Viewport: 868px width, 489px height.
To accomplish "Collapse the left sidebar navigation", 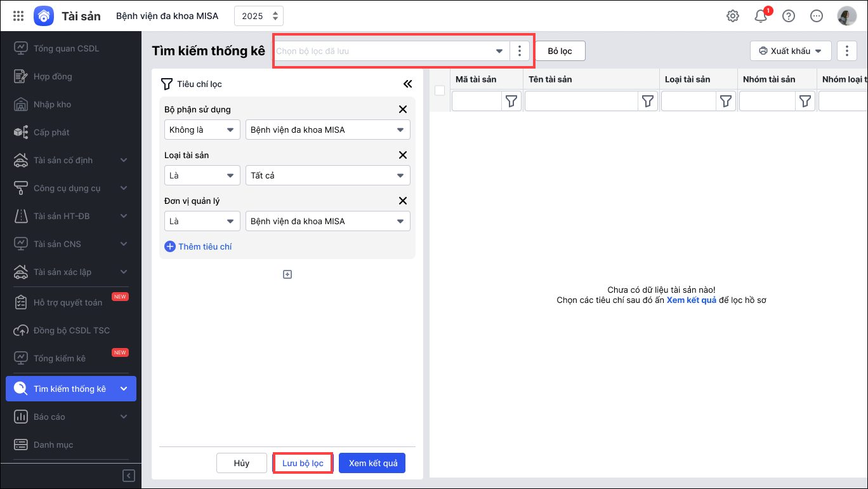I will tap(129, 476).
